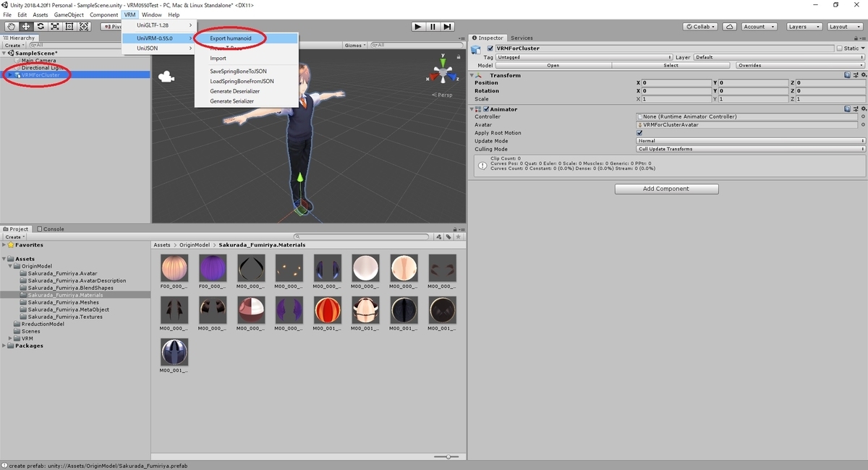Open the Overrides dropdown

coord(799,65)
